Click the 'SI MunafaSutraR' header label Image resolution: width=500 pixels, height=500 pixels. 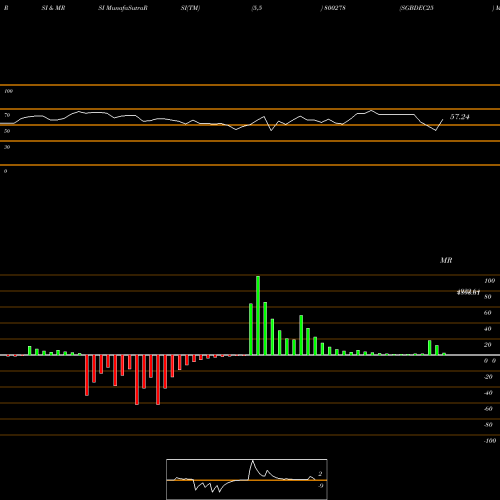[x=123, y=8]
